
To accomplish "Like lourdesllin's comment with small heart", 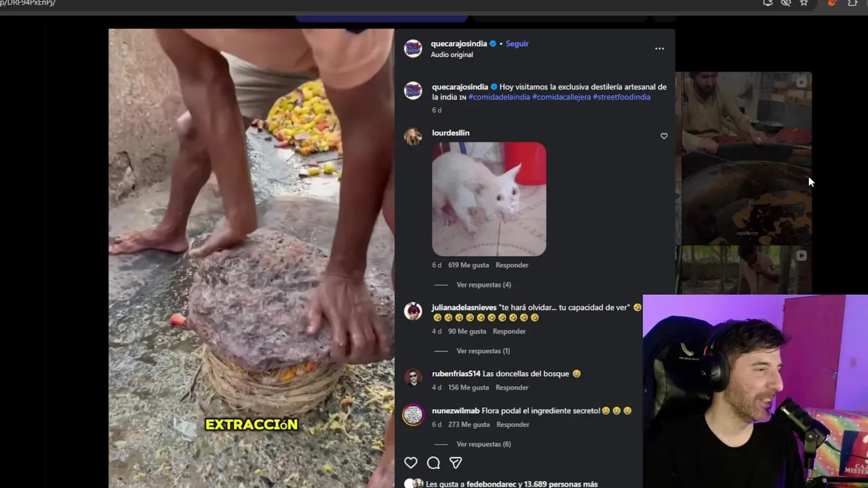I will [664, 136].
